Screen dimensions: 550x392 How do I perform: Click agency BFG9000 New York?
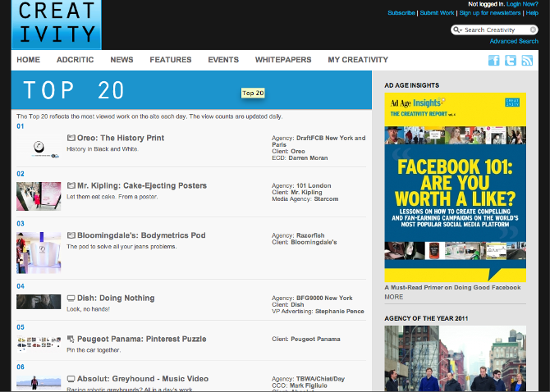point(324,299)
